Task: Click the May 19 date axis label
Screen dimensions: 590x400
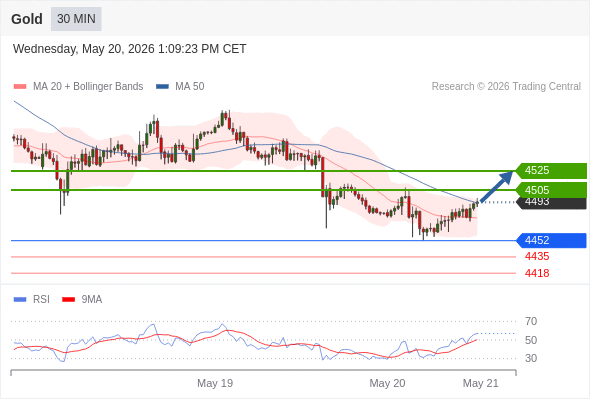Action: pyautogui.click(x=215, y=383)
